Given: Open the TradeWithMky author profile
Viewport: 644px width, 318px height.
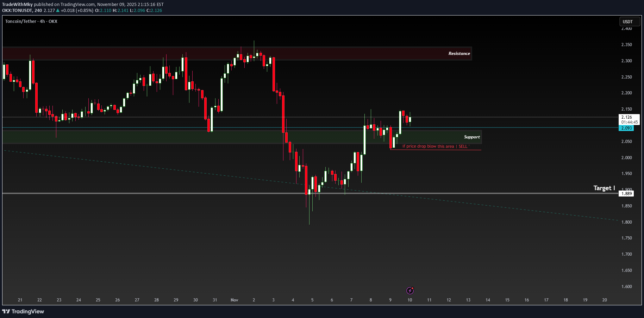Looking at the screenshot, I should coord(18,5).
